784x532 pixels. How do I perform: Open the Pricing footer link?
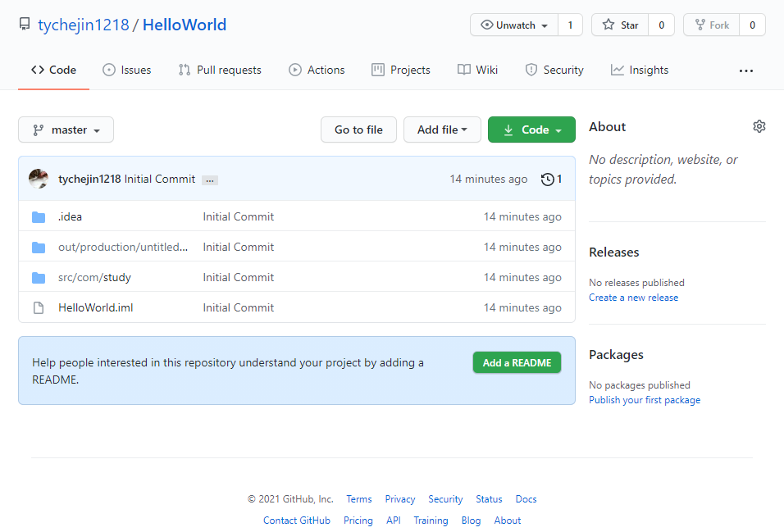(358, 521)
